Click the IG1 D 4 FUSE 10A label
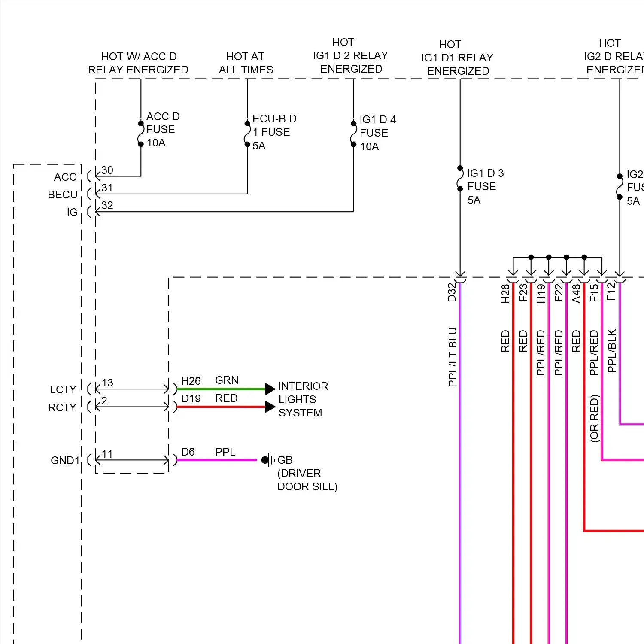This screenshot has height=644, width=644. (377, 133)
